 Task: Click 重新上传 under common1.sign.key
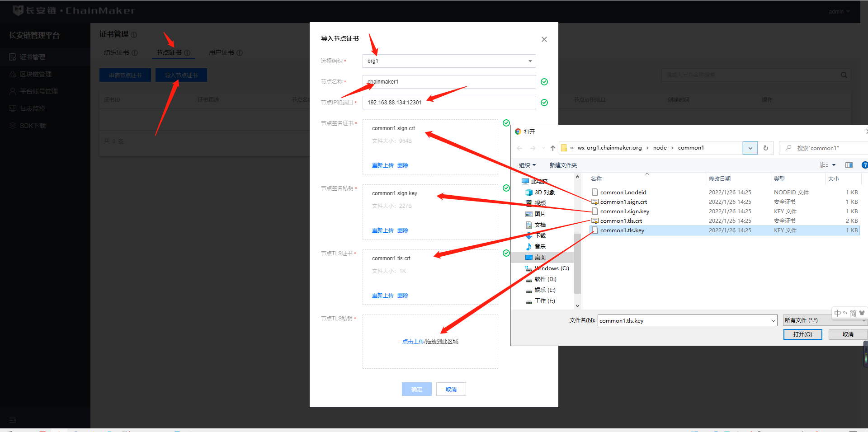pos(382,230)
